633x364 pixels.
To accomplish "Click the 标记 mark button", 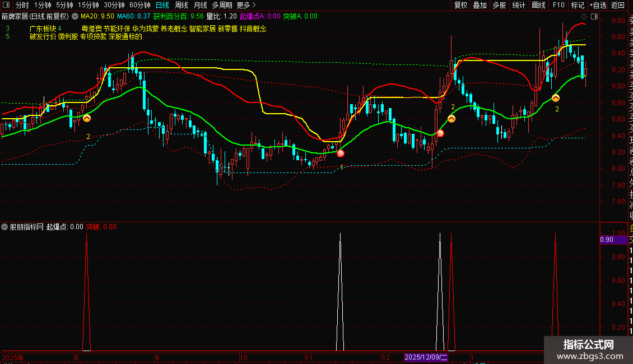I will (578, 5).
